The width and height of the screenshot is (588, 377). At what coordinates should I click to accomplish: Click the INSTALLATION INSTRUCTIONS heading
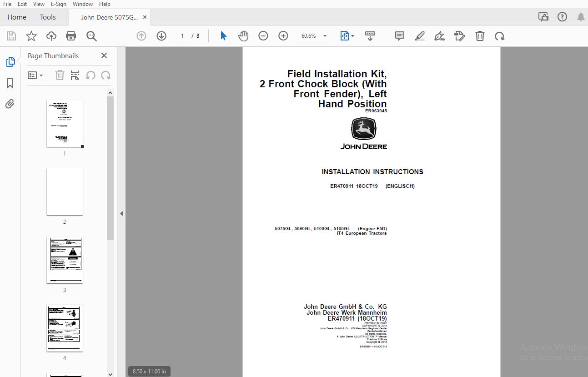point(372,172)
